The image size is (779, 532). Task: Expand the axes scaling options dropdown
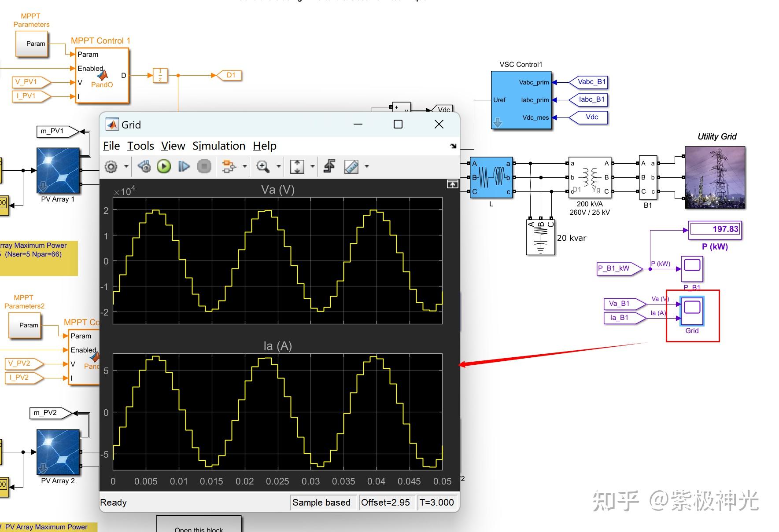[x=313, y=167]
